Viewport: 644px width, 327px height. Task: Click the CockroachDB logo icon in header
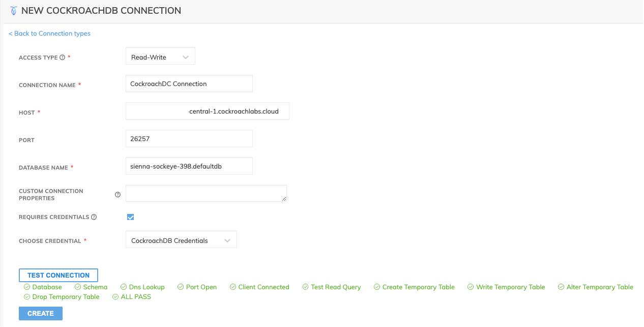click(x=14, y=11)
